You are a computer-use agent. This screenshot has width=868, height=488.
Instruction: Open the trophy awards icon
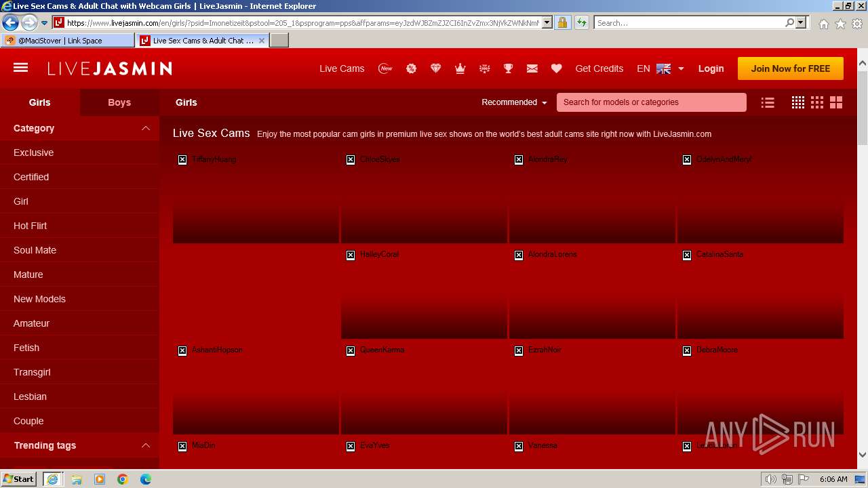[x=508, y=68]
